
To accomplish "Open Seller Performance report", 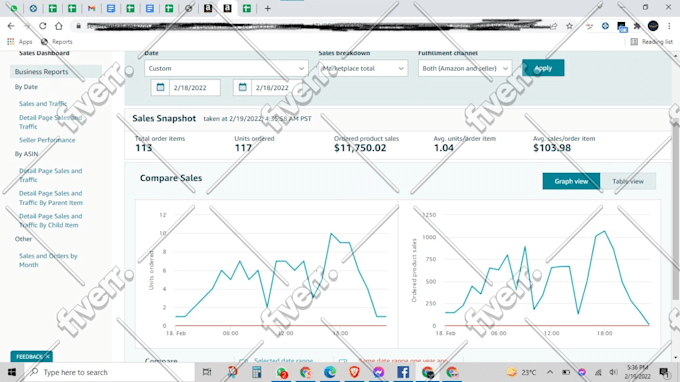I will coord(47,140).
